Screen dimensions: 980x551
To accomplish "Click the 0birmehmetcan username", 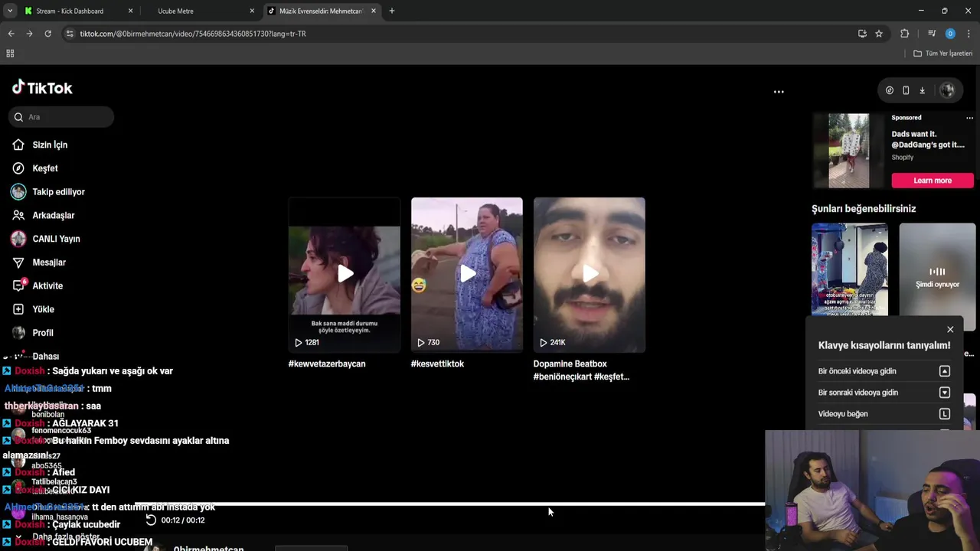I will click(208, 548).
